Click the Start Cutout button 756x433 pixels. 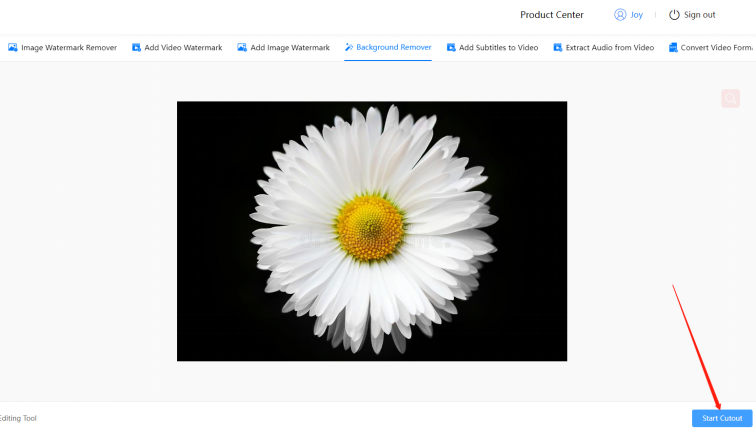tap(722, 418)
